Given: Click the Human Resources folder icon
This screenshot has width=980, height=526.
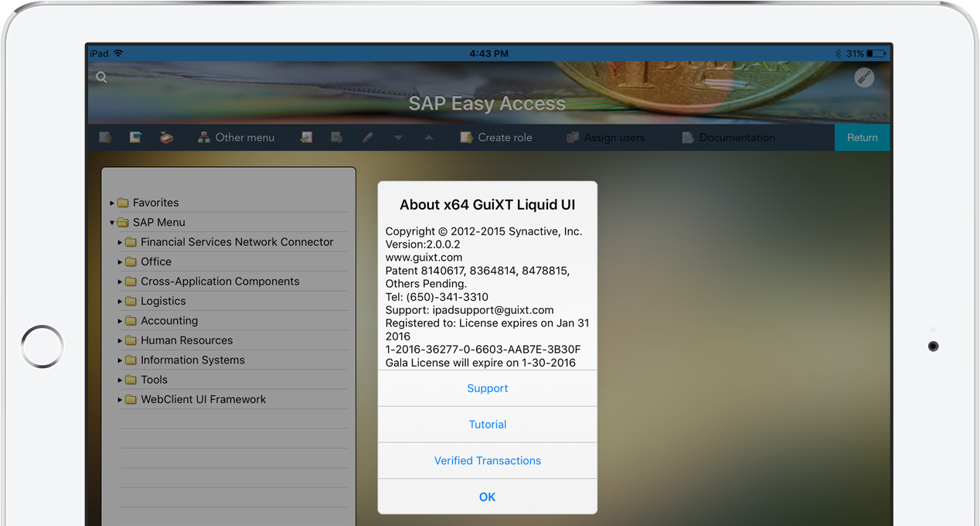Looking at the screenshot, I should 131,340.
